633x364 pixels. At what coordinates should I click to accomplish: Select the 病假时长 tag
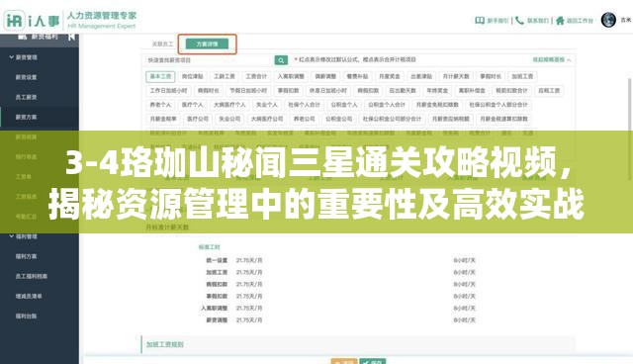coord(209,90)
